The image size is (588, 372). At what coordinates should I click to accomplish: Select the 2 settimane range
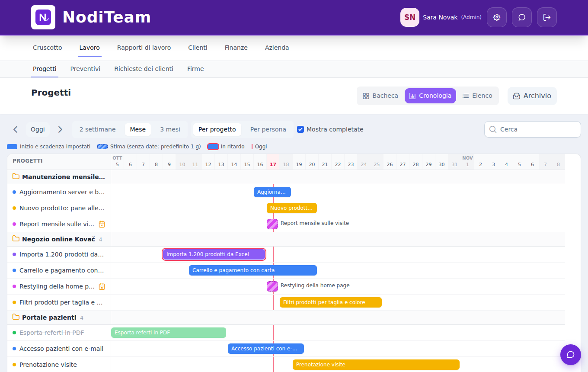[x=98, y=129]
